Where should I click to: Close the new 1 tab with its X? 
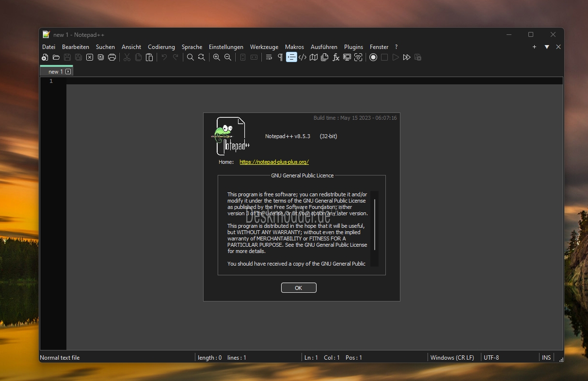tap(68, 72)
